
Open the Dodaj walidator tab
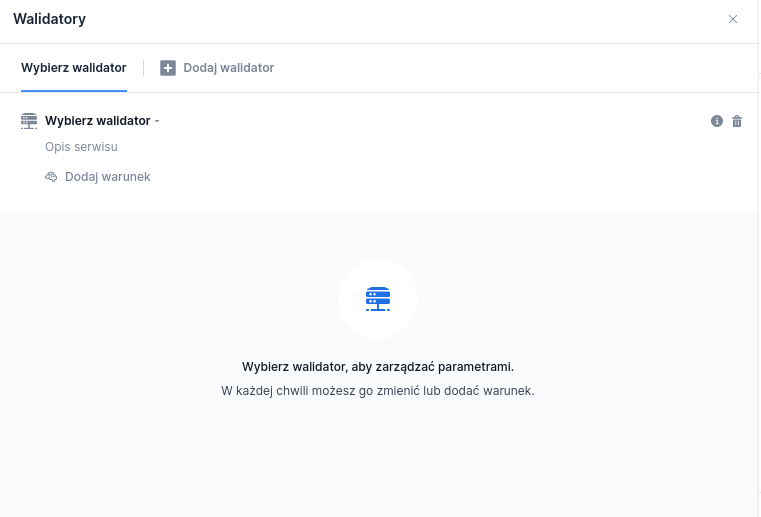point(228,68)
